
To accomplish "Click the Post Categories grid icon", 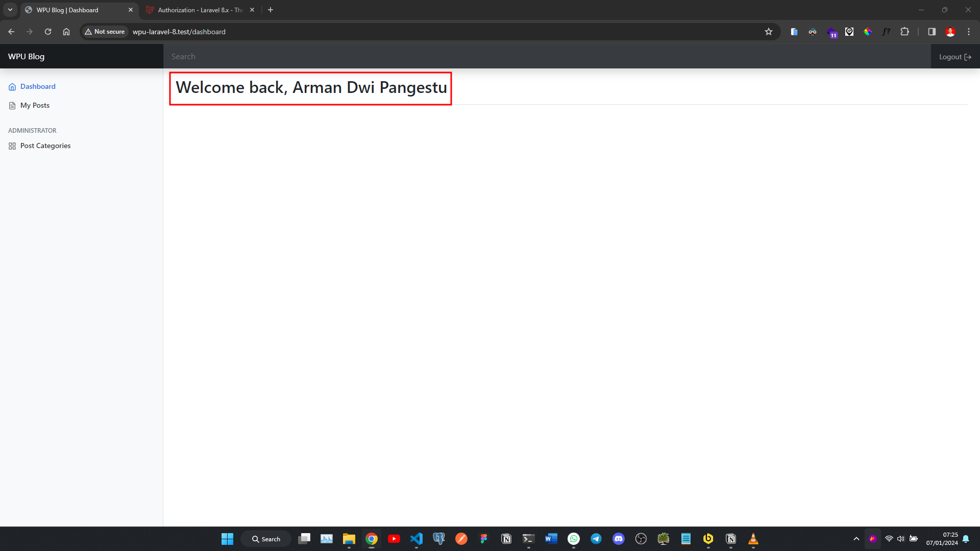I will tap(12, 146).
